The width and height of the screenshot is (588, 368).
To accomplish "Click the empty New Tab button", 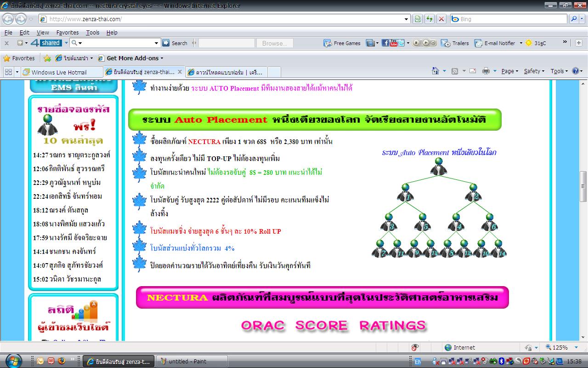I will pyautogui.click(x=274, y=72).
